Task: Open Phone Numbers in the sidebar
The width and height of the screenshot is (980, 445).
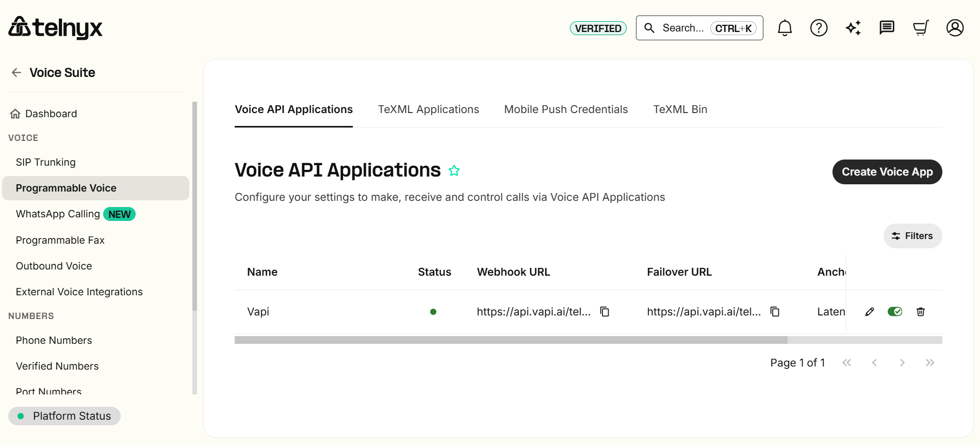Action: (x=54, y=340)
